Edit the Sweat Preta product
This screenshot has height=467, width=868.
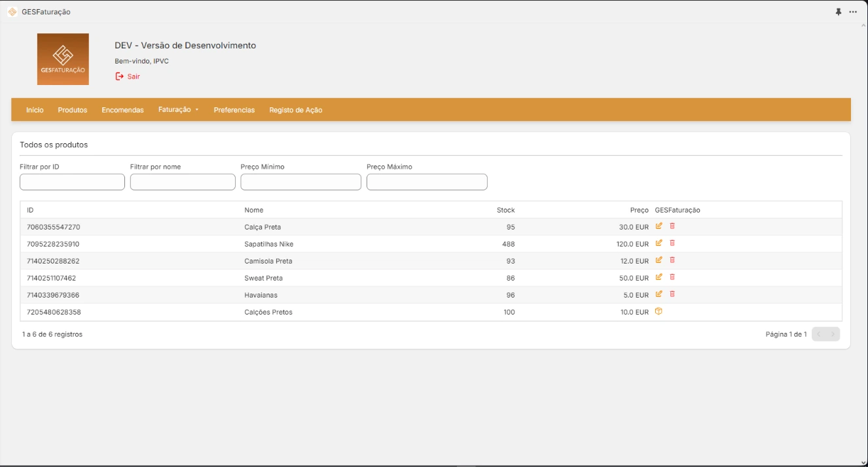click(660, 277)
